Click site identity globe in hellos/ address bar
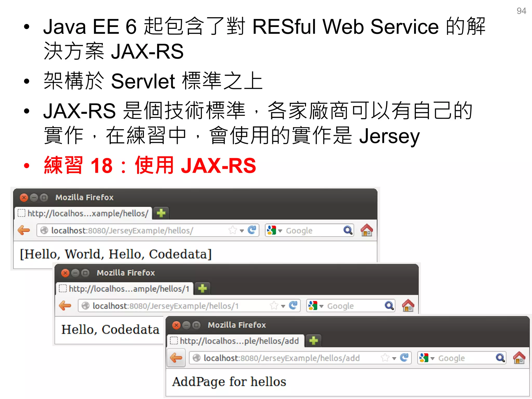This screenshot has height=399, width=532. pos(44,230)
